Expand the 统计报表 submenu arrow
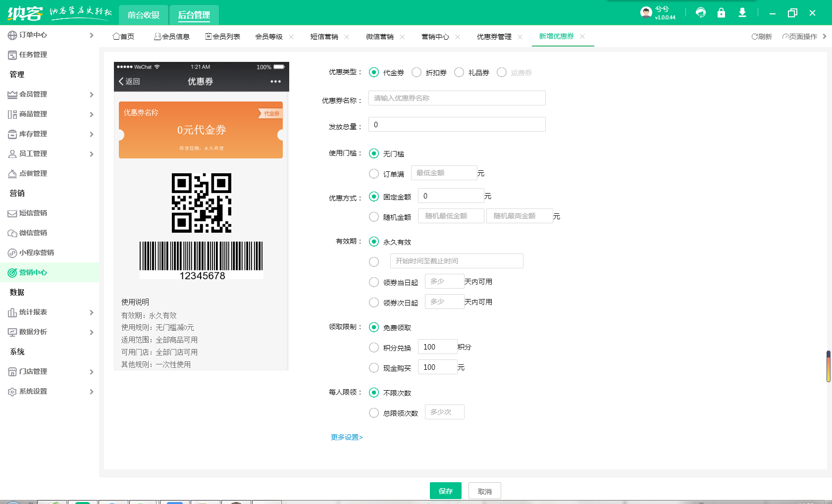832x504 pixels. click(x=92, y=312)
